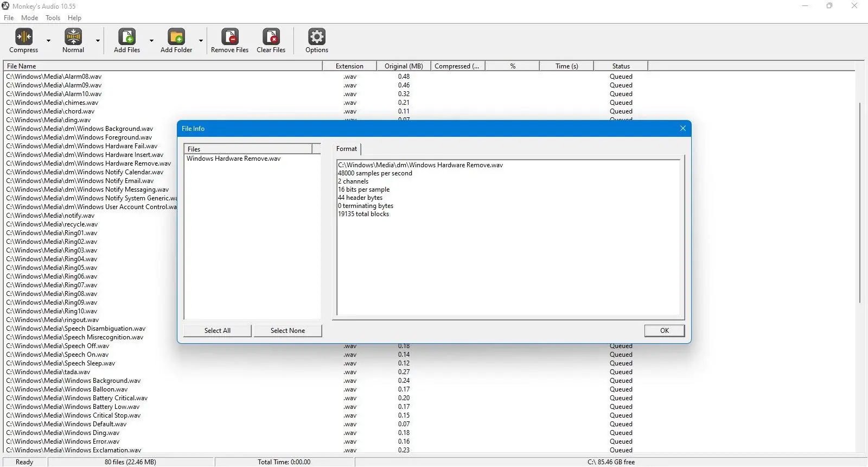Open the Options gear icon
Viewport: 868px width, 467px height.
coord(317,36)
